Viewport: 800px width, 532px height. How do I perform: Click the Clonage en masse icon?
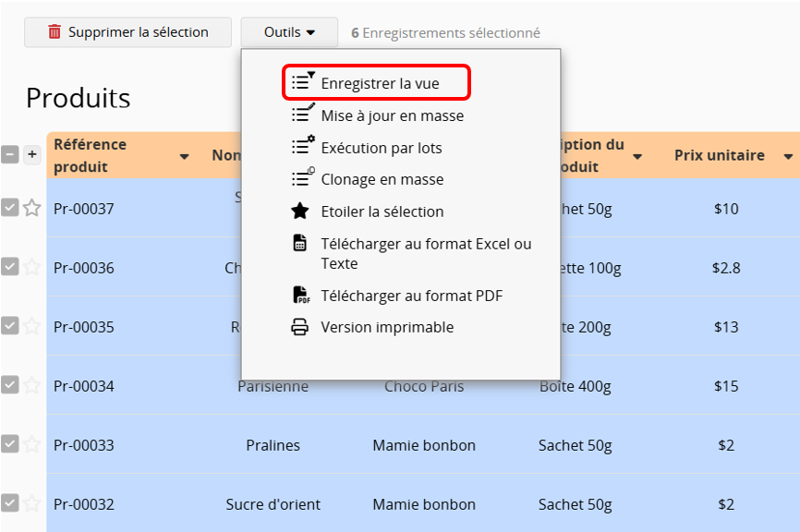tap(302, 178)
